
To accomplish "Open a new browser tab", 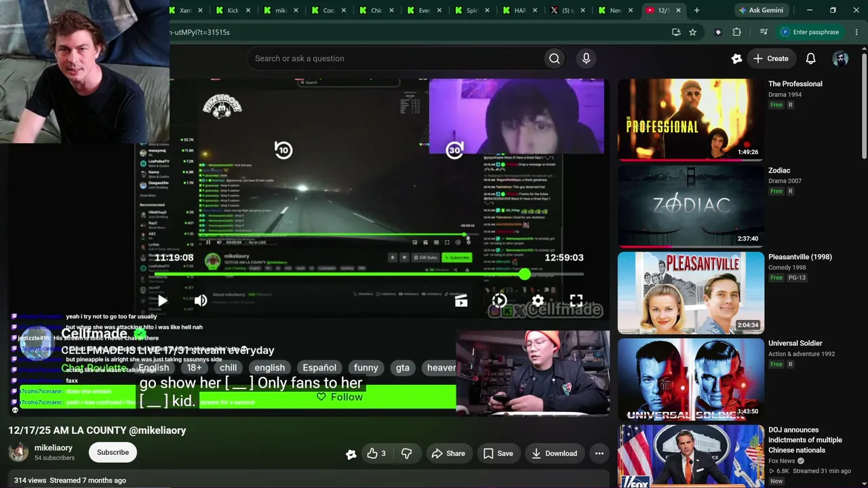I will pyautogui.click(x=696, y=10).
